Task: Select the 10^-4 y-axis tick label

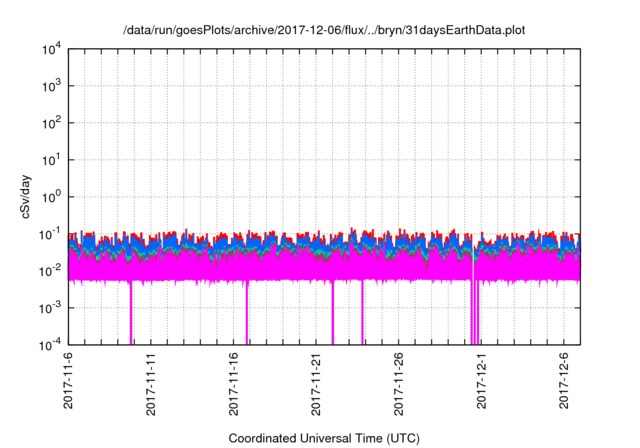Action: [x=50, y=346]
